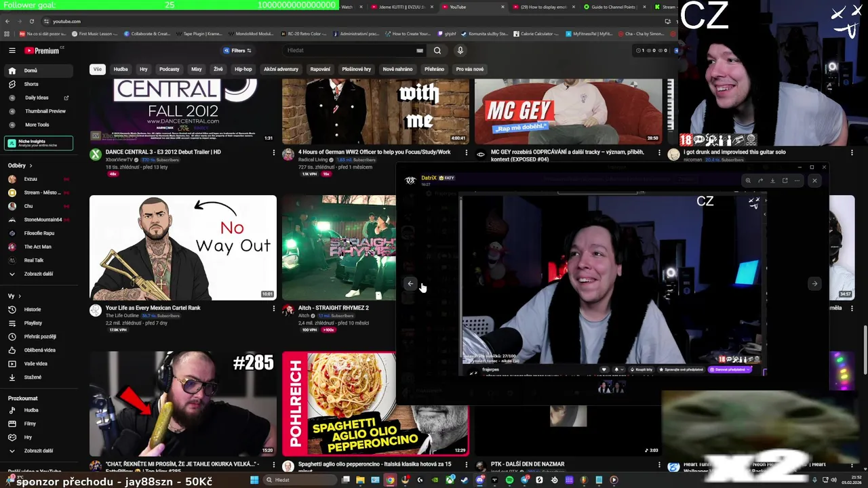Click the Niche Insights button
This screenshot has width=868, height=488.
tap(39, 143)
